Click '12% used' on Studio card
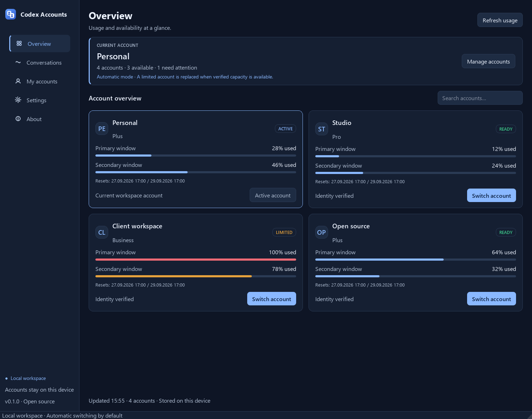 (504, 149)
